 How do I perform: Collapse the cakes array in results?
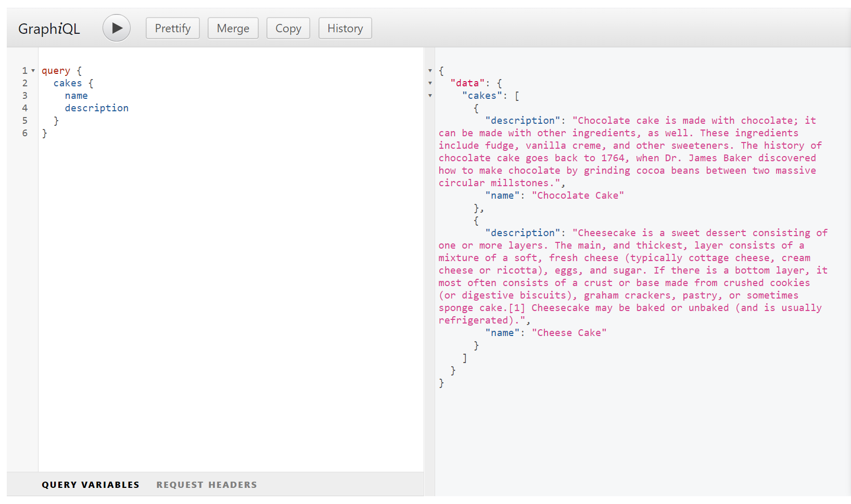pyautogui.click(x=430, y=96)
